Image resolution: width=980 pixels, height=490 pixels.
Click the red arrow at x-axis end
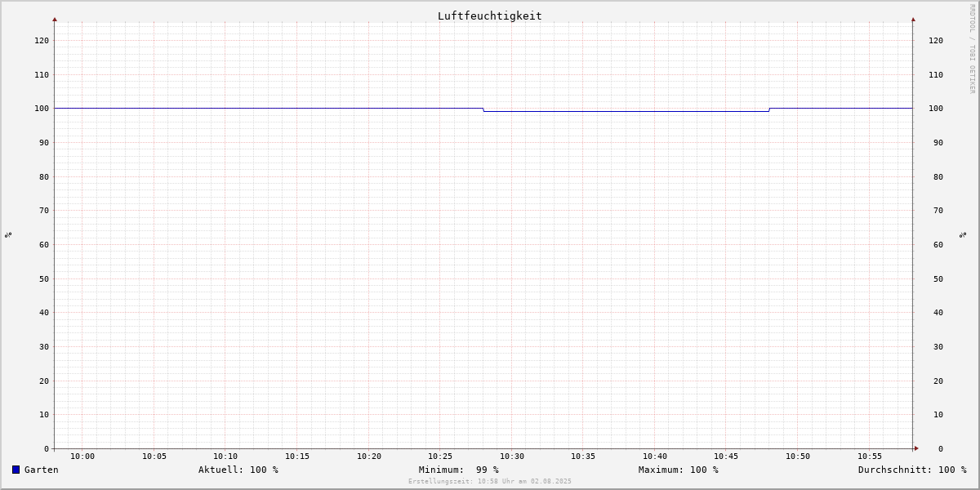[916, 448]
